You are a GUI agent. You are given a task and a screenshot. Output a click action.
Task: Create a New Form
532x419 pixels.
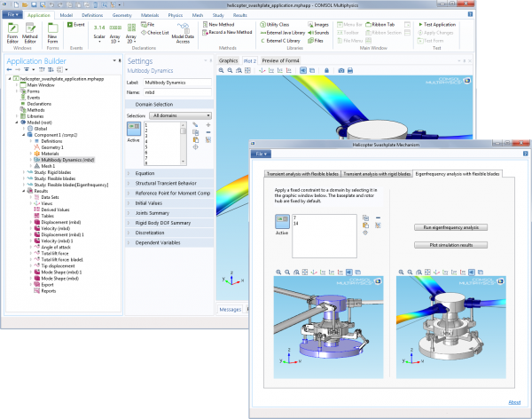pyautogui.click(x=52, y=33)
